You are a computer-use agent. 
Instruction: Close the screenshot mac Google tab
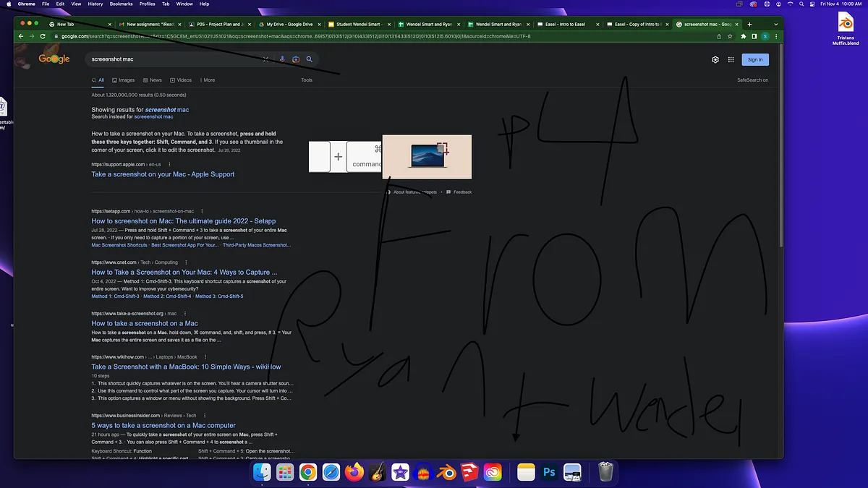(737, 24)
